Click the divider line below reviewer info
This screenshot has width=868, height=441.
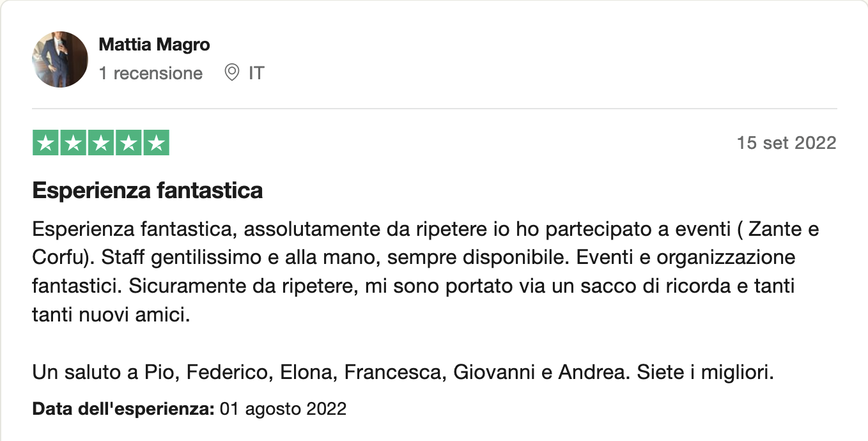[435, 109]
